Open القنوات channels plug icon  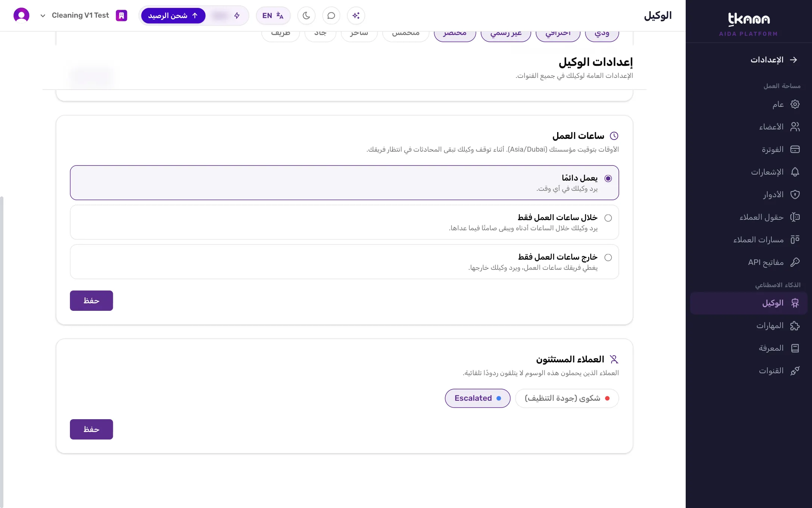795,371
